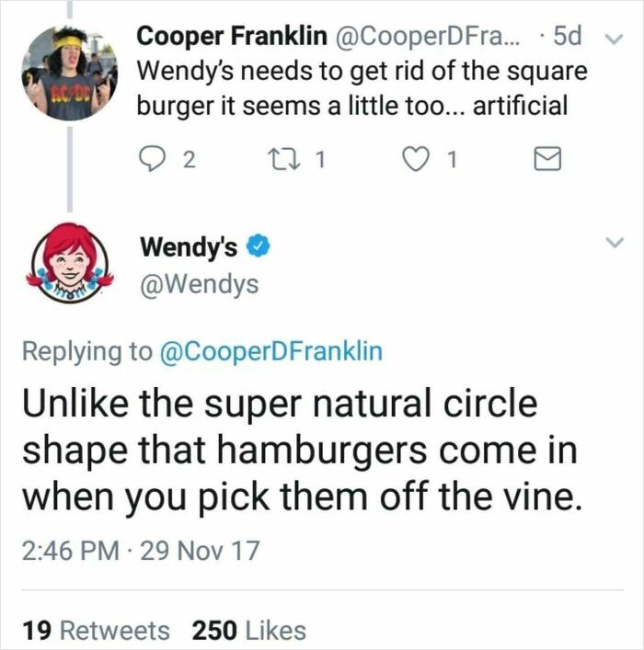Click the @Wendys handle
This screenshot has height=650, width=644.
pyautogui.click(x=199, y=285)
